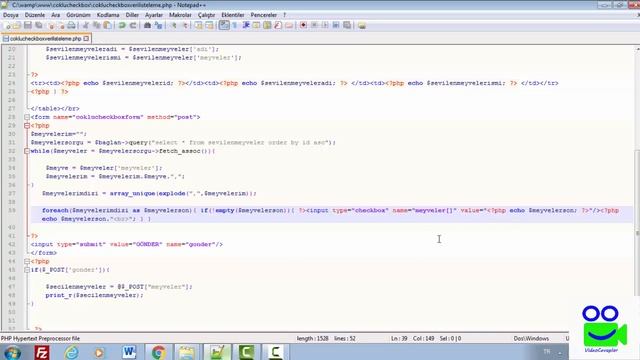This screenshot has height=360, width=640.
Task: Click the Copy toolbar icon
Action: pos(97,25)
